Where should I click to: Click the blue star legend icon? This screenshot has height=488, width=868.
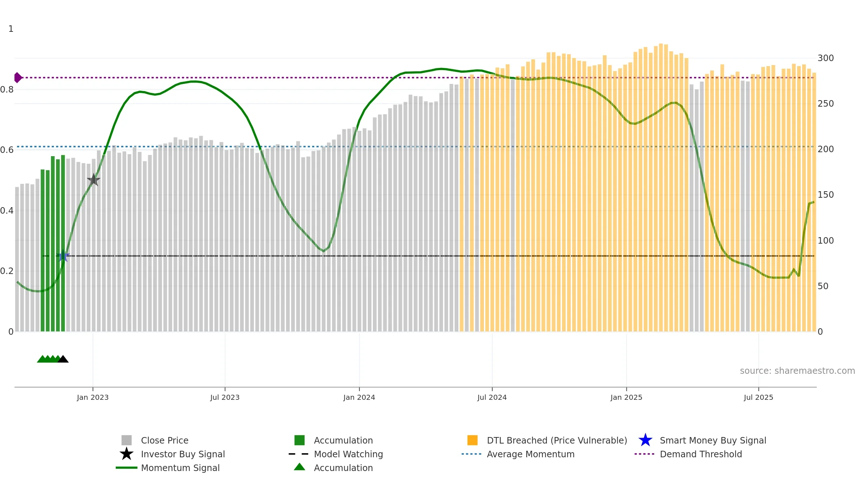(645, 440)
